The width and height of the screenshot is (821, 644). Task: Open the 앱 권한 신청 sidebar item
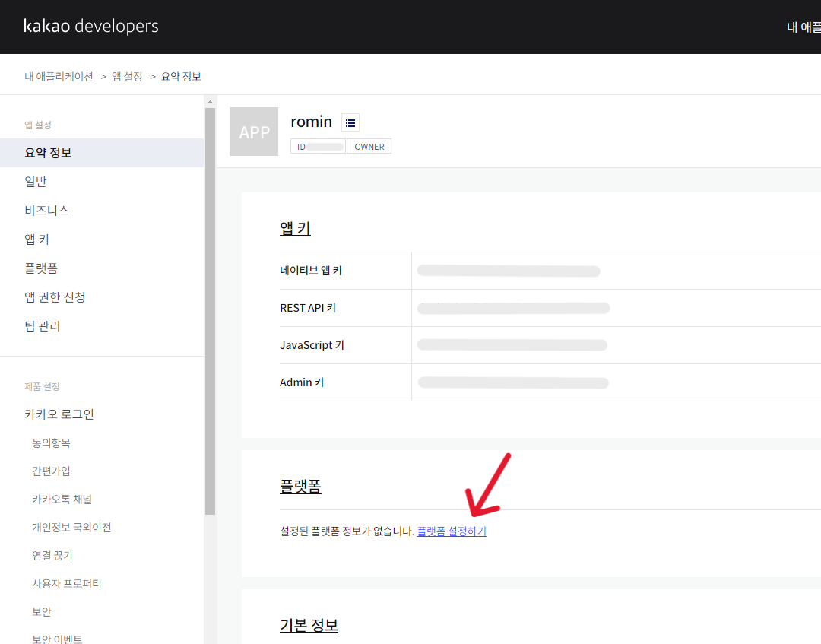click(55, 297)
